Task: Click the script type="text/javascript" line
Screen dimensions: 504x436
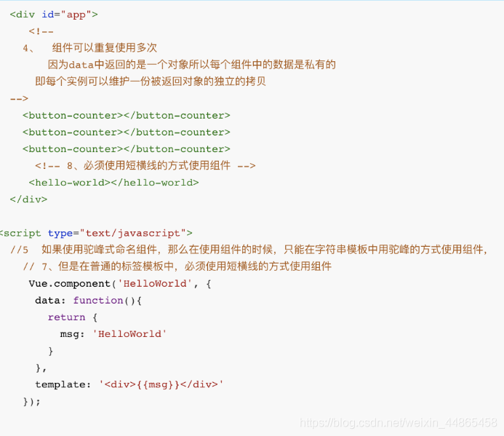Action: pyautogui.click(x=96, y=233)
